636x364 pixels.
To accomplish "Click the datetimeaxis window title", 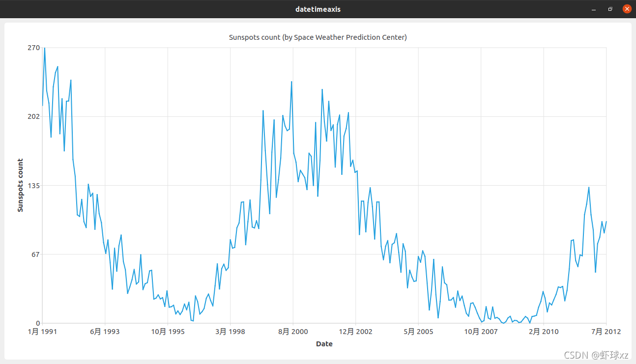I will (318, 9).
